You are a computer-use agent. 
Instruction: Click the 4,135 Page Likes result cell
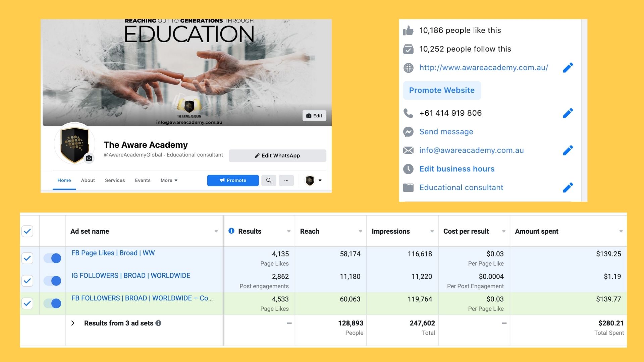(259, 258)
